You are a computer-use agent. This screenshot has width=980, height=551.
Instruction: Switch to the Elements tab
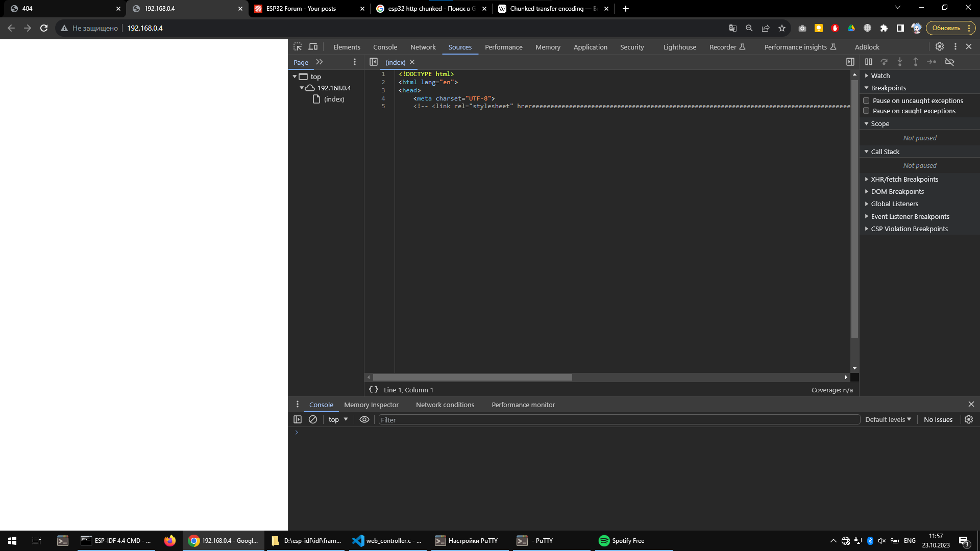point(347,47)
